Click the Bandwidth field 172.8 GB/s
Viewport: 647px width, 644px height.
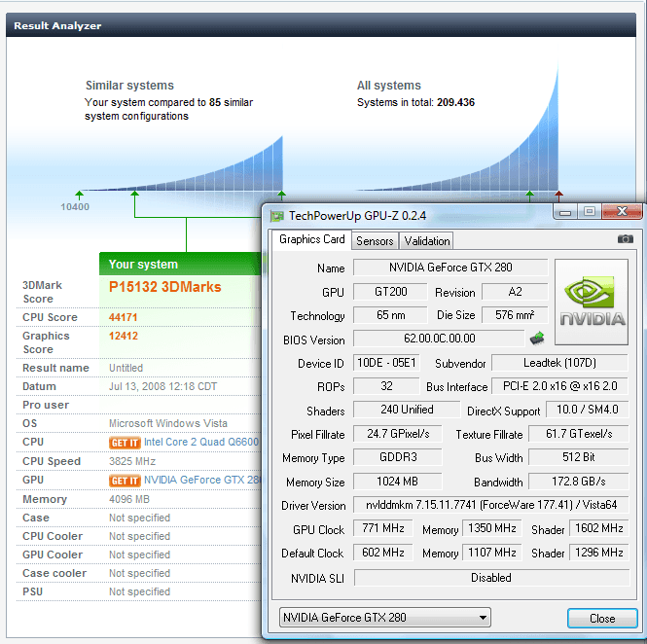coord(579,481)
